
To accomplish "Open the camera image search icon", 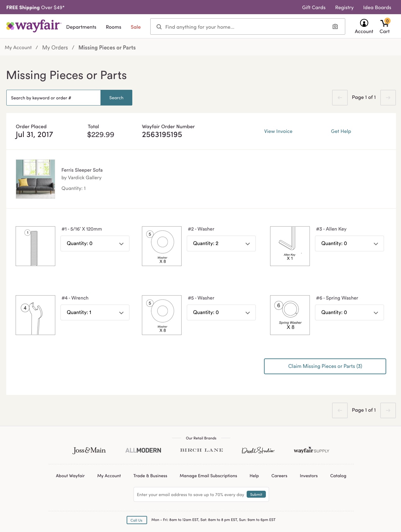I will 335,27.
